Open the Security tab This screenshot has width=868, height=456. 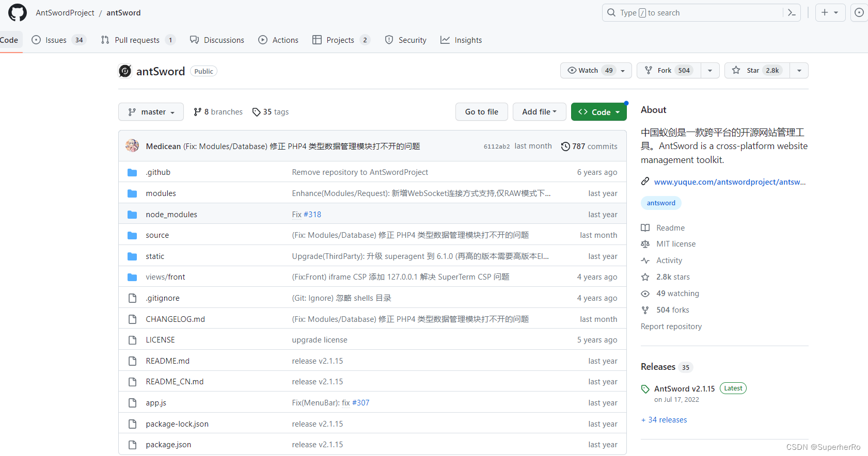[405, 40]
